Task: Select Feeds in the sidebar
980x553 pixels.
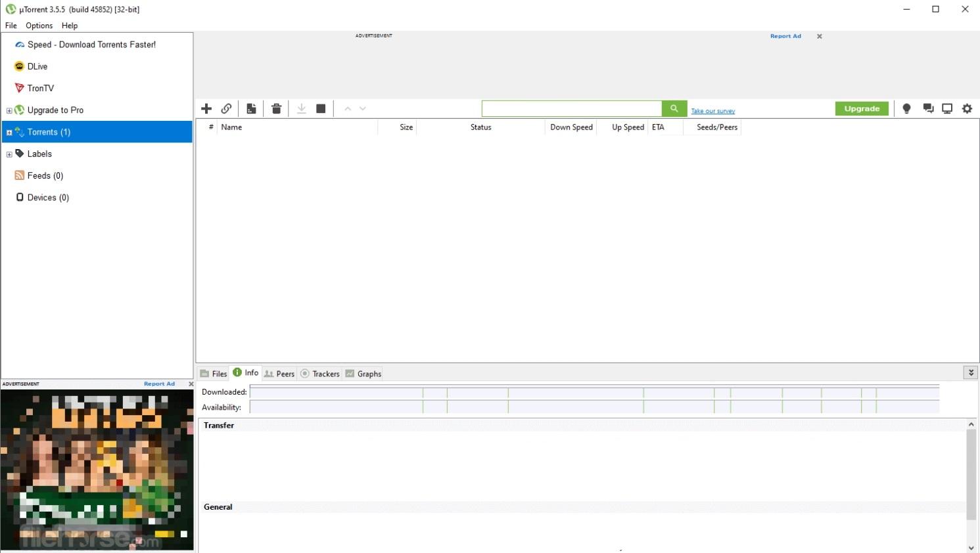Action: [x=44, y=175]
